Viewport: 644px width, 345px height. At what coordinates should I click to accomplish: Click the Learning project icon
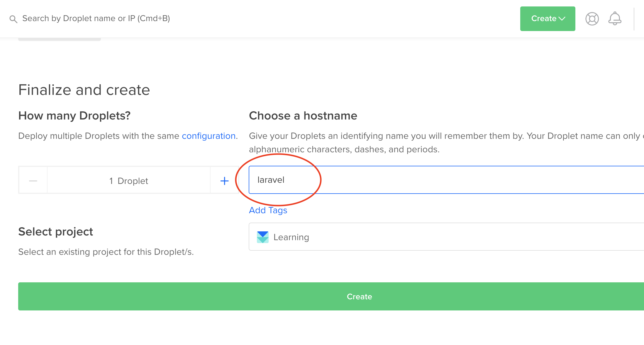[263, 237]
